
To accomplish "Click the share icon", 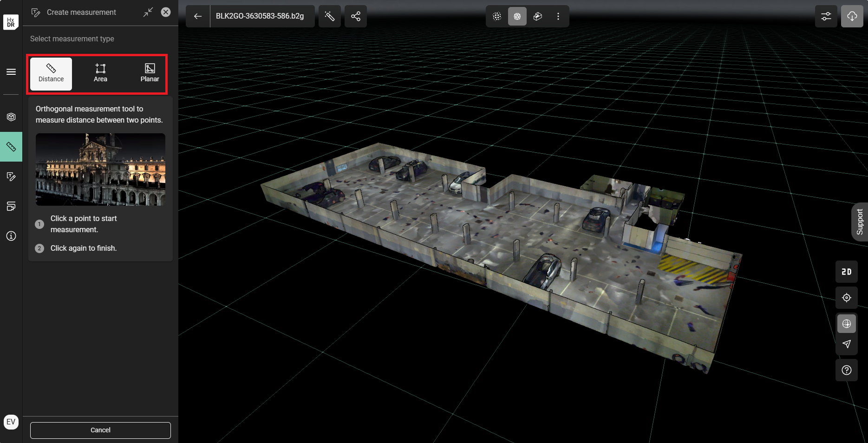I will 356,16.
